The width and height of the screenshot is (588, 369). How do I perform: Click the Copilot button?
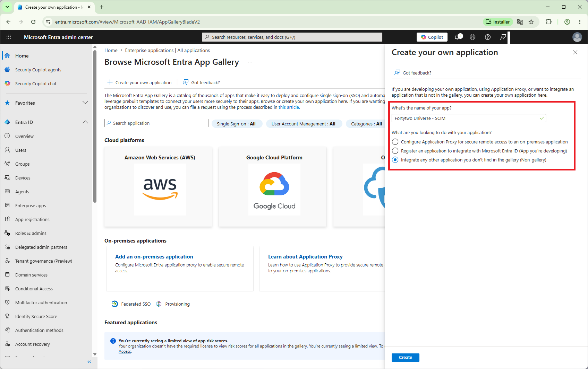[x=432, y=37]
